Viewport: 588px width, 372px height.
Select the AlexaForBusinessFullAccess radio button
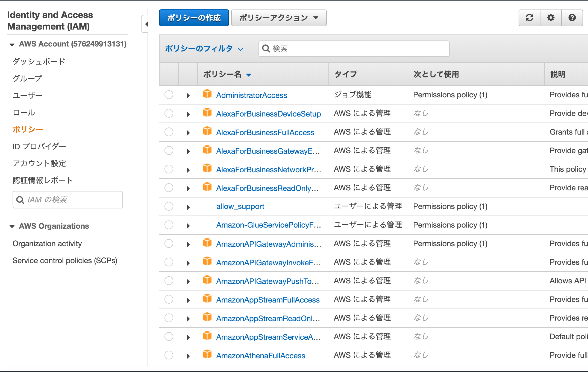169,132
